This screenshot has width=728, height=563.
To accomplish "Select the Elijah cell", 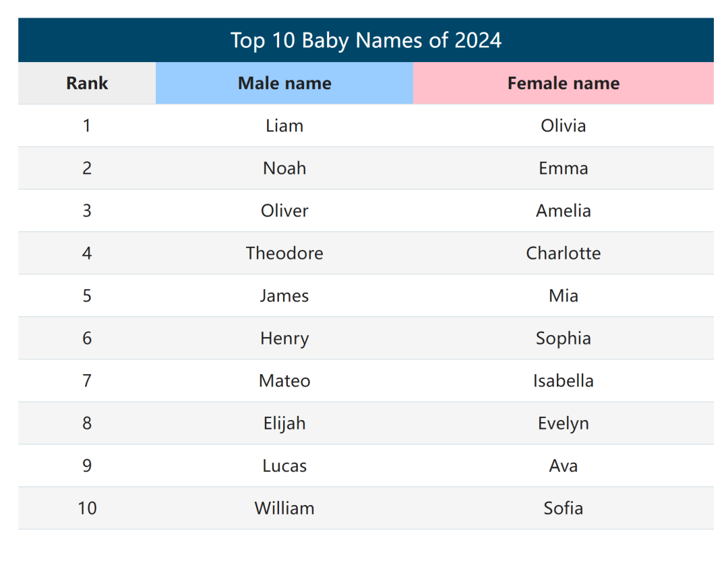I will tap(284, 423).
